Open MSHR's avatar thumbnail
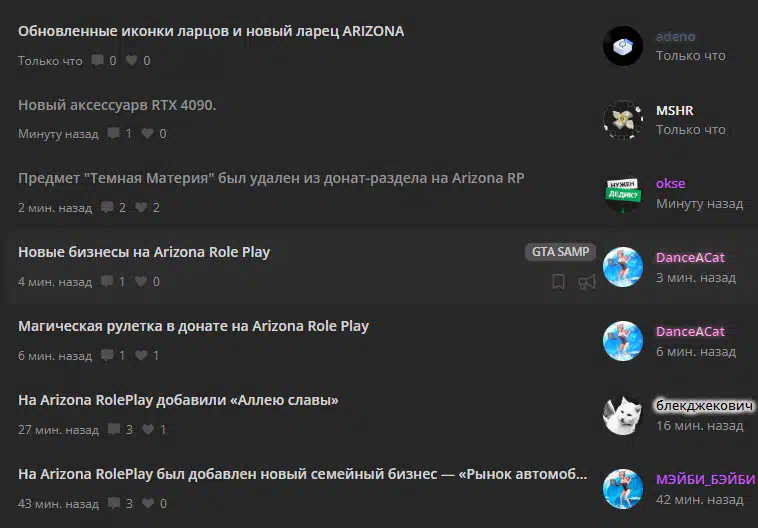Viewport: 758px width, 528px height. [623, 120]
